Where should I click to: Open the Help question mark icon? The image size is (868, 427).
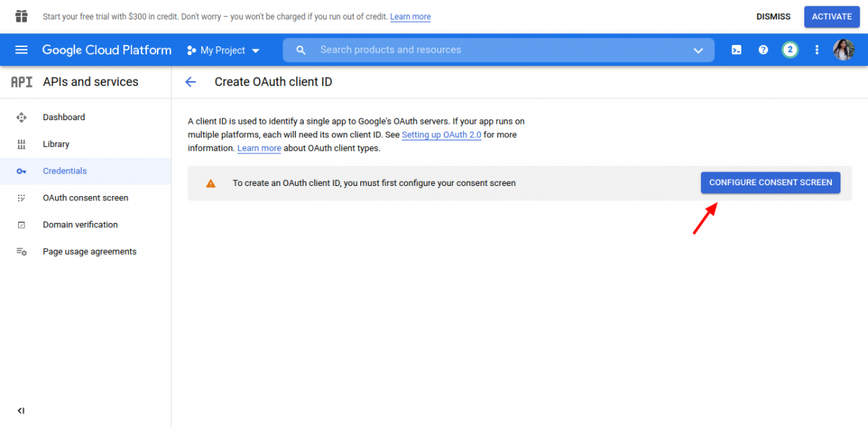[763, 49]
